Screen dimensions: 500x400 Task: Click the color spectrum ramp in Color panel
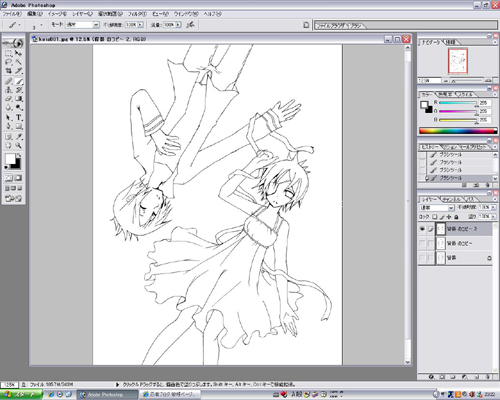point(458,131)
